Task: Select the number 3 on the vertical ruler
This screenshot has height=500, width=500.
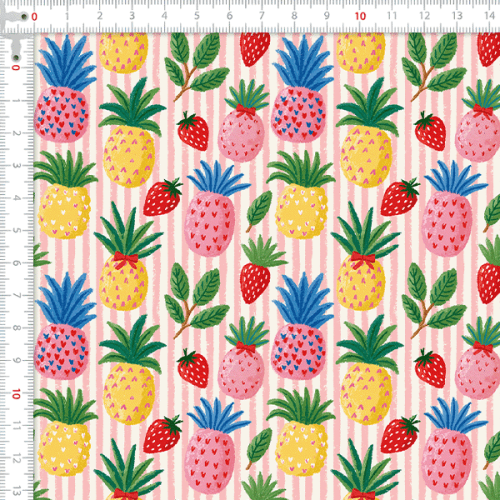Action: (16, 165)
